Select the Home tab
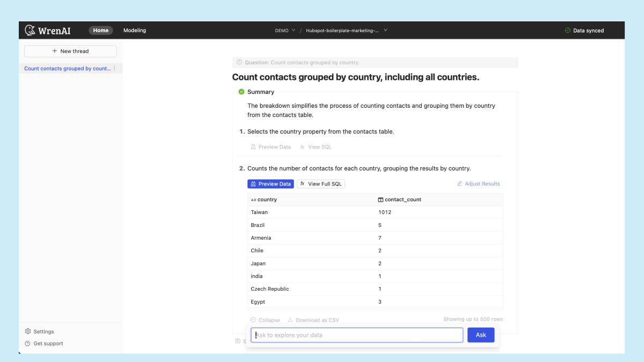 coord(101,31)
